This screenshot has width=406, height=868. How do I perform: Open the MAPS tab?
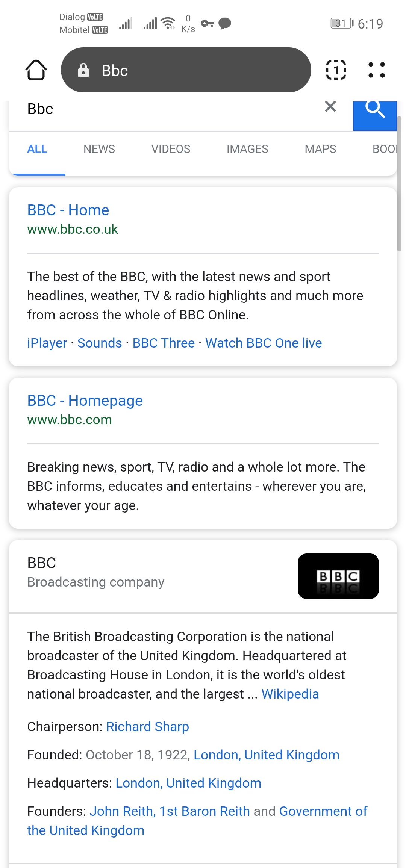click(320, 149)
